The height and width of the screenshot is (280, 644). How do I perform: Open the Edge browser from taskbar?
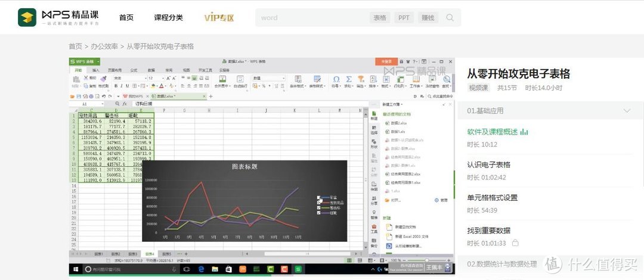202,269
